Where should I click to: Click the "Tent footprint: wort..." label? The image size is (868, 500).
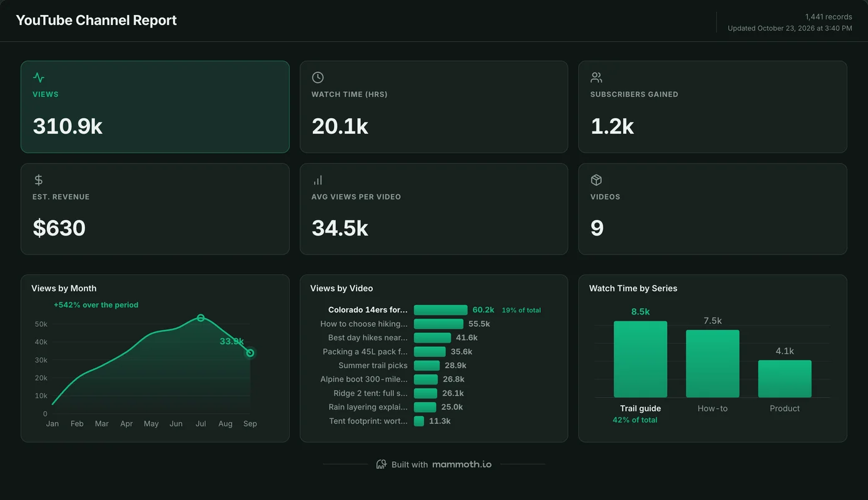[368, 421]
